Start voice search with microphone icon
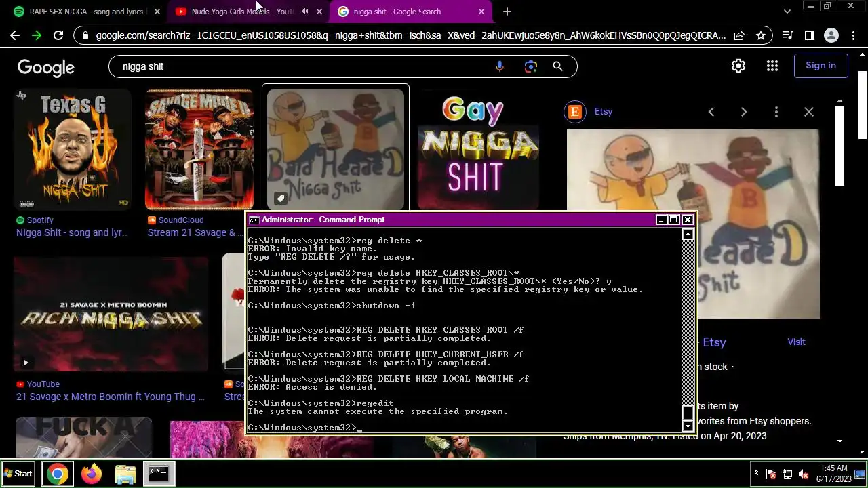The width and height of the screenshot is (868, 488). [x=500, y=66]
